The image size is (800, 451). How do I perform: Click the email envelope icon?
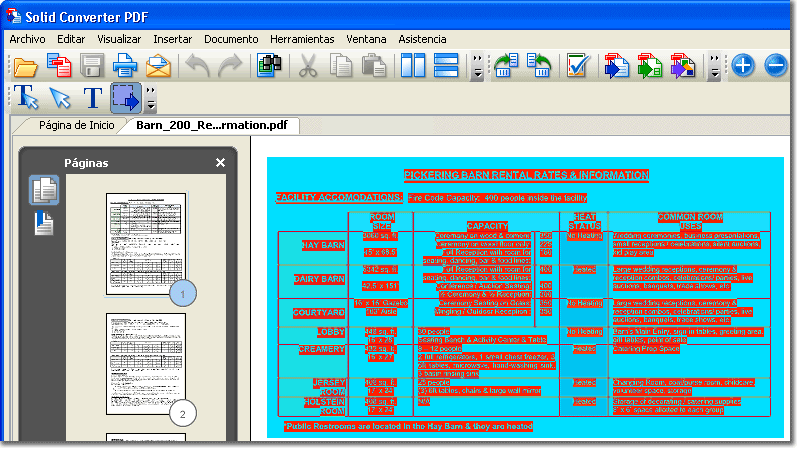(158, 67)
